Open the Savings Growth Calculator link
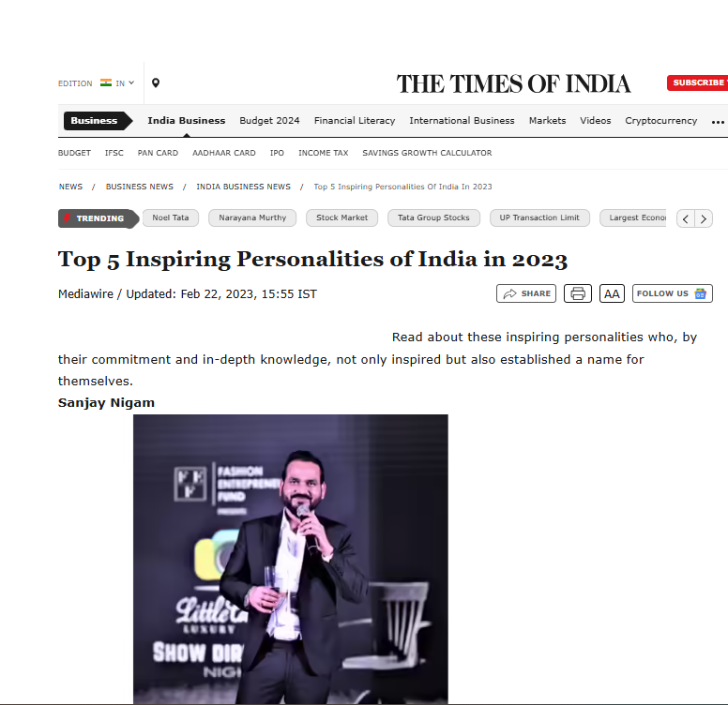 (427, 153)
